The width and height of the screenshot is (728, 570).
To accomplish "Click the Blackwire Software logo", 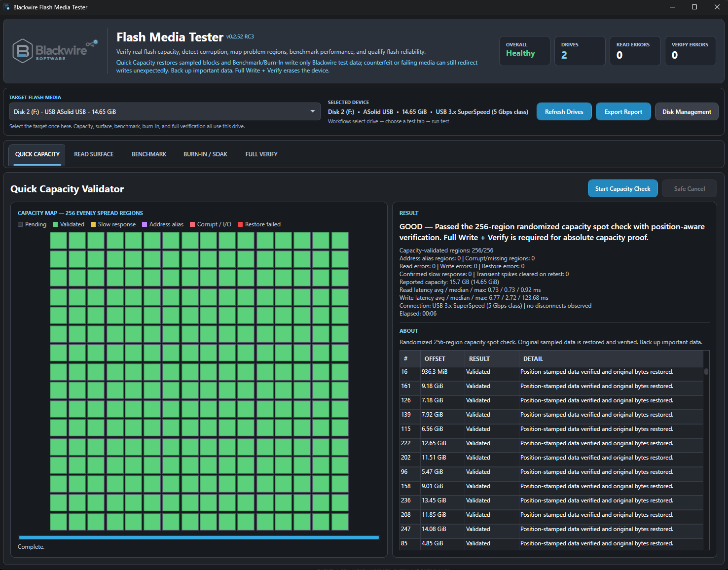I will pos(55,51).
